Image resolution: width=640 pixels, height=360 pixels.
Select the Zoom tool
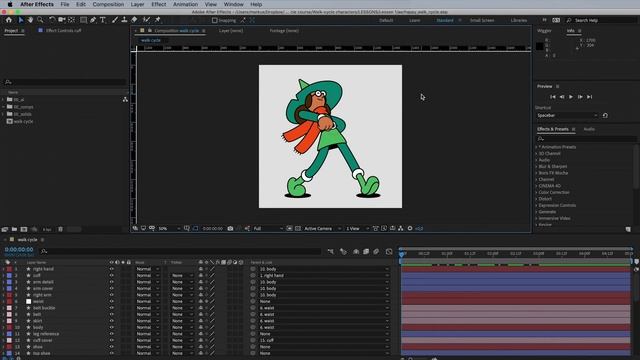(40, 20)
